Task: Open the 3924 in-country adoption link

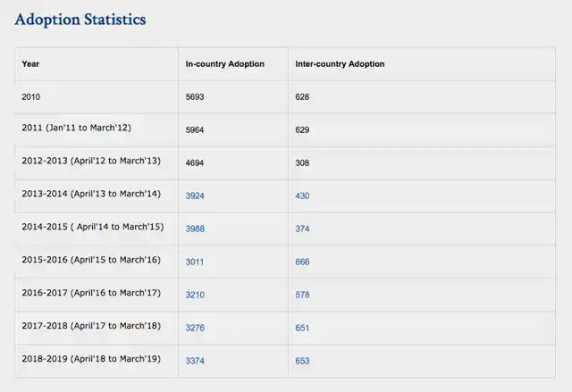Action: (x=195, y=196)
